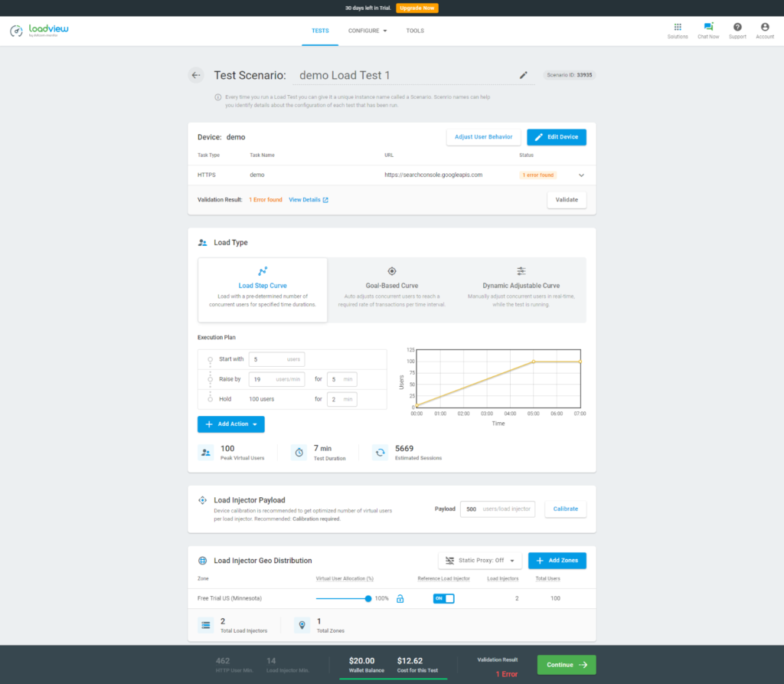This screenshot has width=784, height=684.
Task: Click the Free Trial US (Minnesota) zone
Action: [x=230, y=598]
